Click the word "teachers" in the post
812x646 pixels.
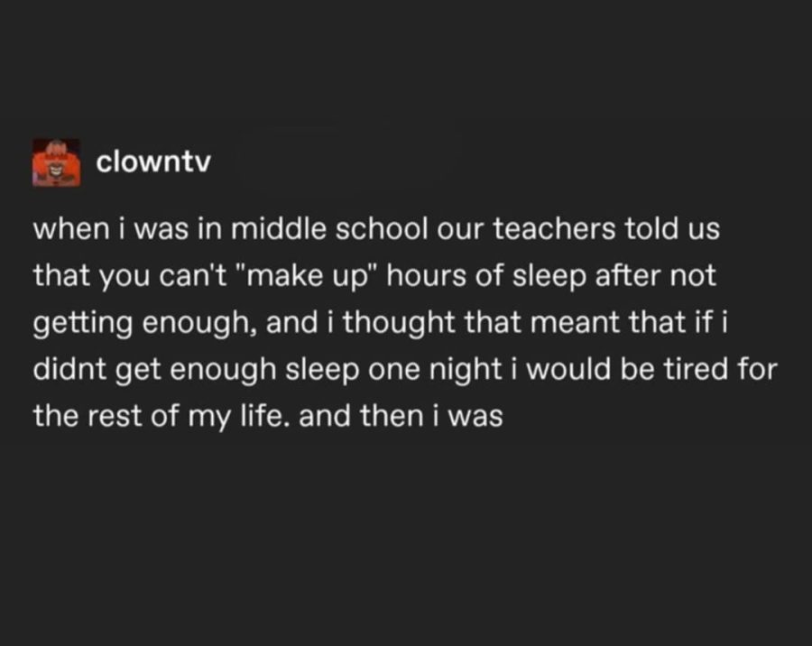point(554,228)
